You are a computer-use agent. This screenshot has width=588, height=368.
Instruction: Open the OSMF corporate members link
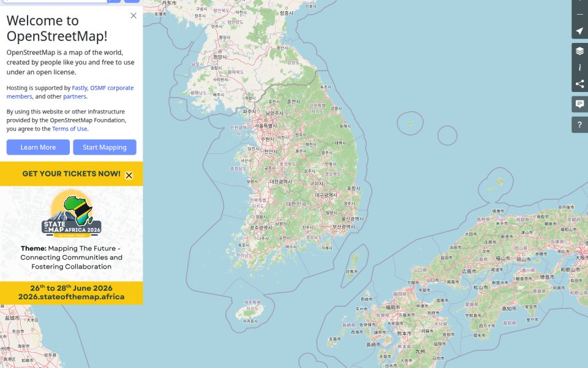70,92
